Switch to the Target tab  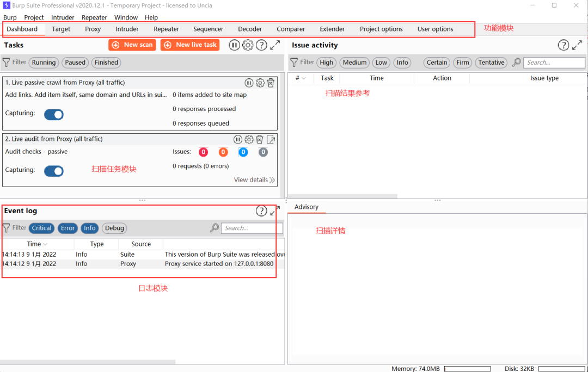point(61,29)
